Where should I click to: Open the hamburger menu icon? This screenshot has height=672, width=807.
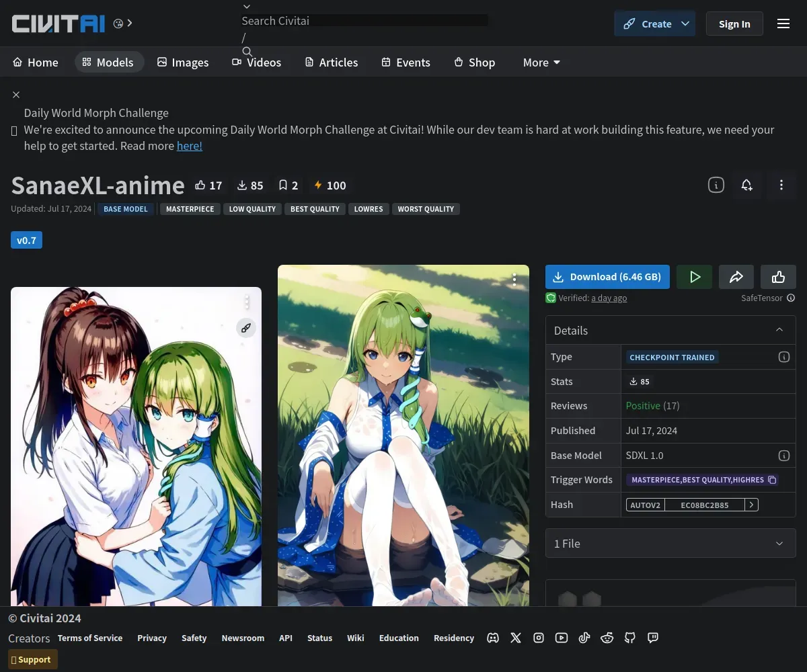point(783,24)
